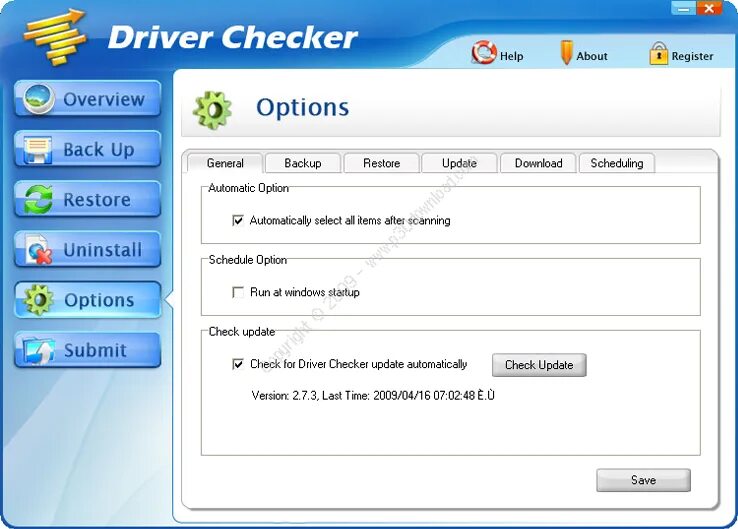Open the Overview section label
Viewport: 738px width, 529px height.
point(104,99)
